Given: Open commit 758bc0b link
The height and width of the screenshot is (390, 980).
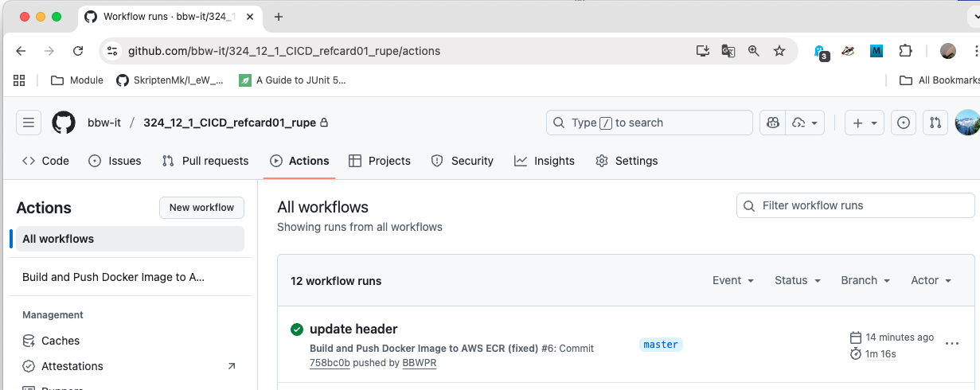Looking at the screenshot, I should coord(330,363).
